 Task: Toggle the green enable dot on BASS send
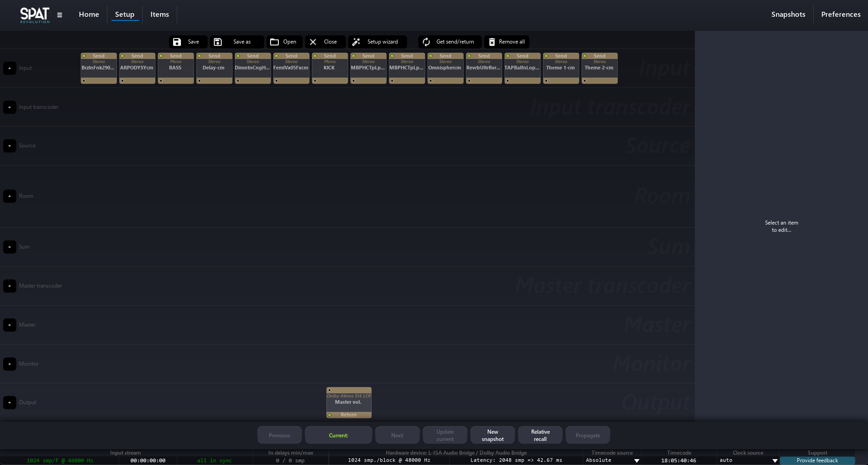(x=161, y=56)
